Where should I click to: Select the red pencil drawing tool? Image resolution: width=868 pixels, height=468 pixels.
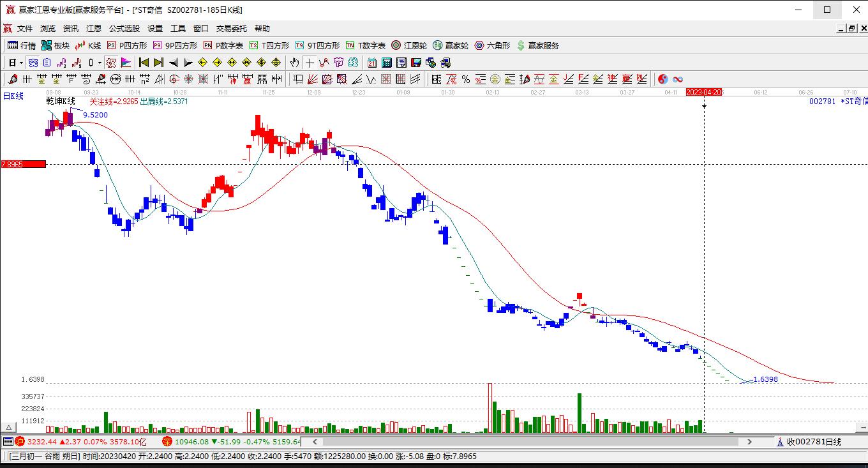pyautogui.click(x=12, y=79)
